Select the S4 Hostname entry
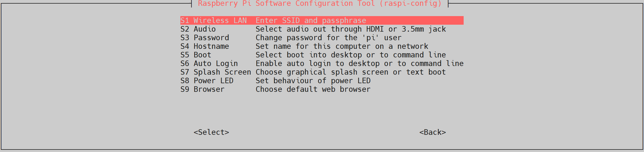644x152 pixels. tap(205, 46)
